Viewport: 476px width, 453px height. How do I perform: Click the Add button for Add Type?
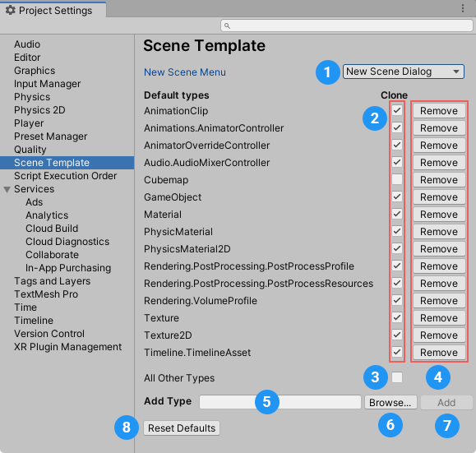click(x=446, y=403)
